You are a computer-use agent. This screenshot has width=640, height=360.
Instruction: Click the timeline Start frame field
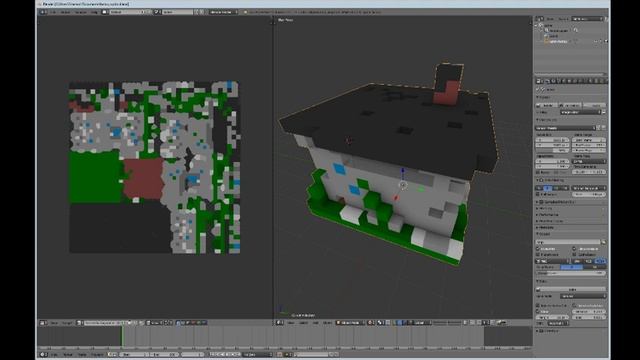click(133, 354)
